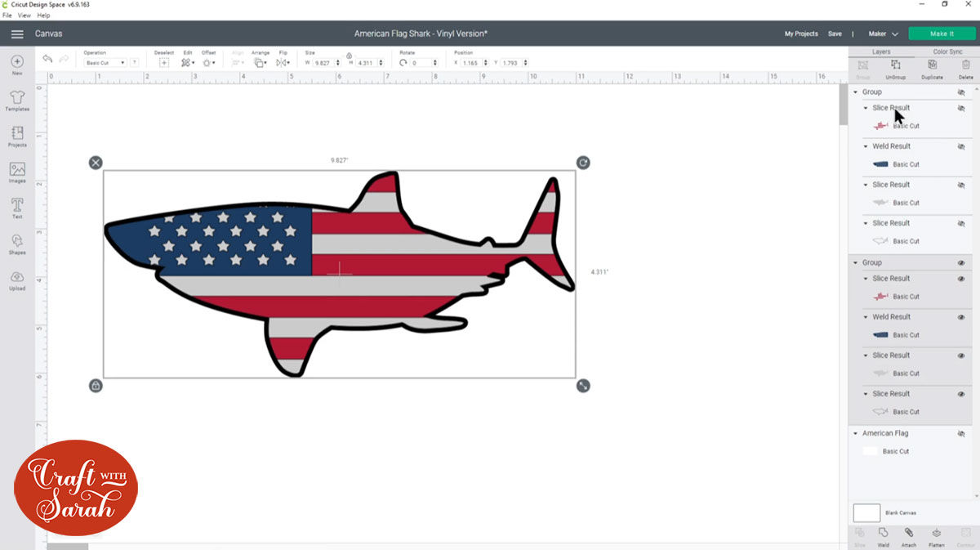
Task: Click the height size input field
Action: coord(369,63)
